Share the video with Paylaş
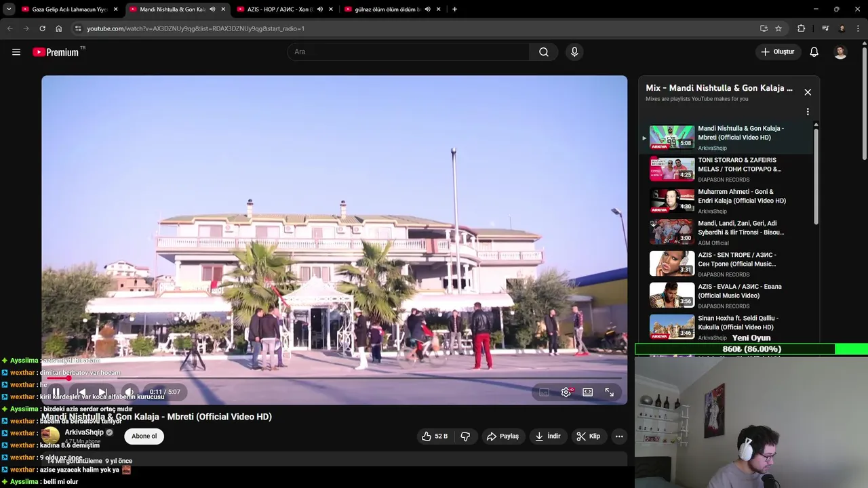 point(502,436)
